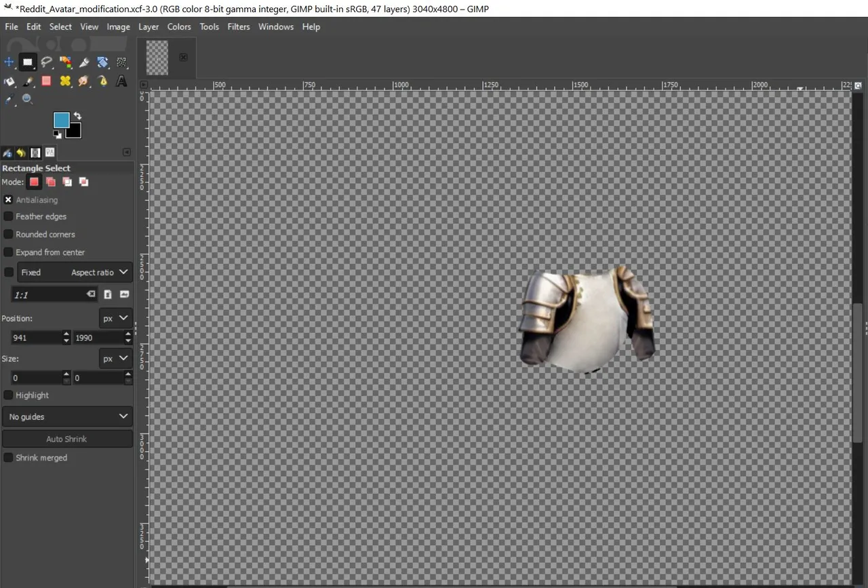Open the Images tab in the dock
Image resolution: width=868 pixels, height=588 pixels.
click(x=35, y=153)
